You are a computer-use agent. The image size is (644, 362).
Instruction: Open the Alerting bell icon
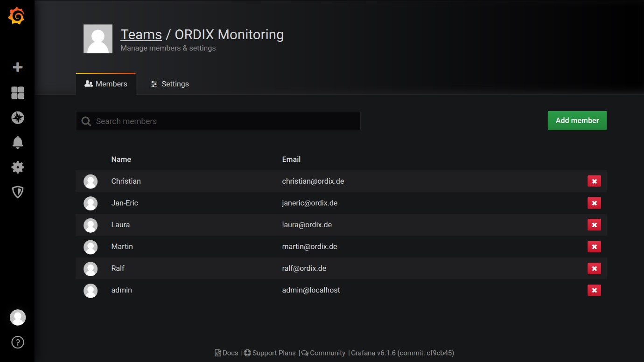(x=18, y=142)
